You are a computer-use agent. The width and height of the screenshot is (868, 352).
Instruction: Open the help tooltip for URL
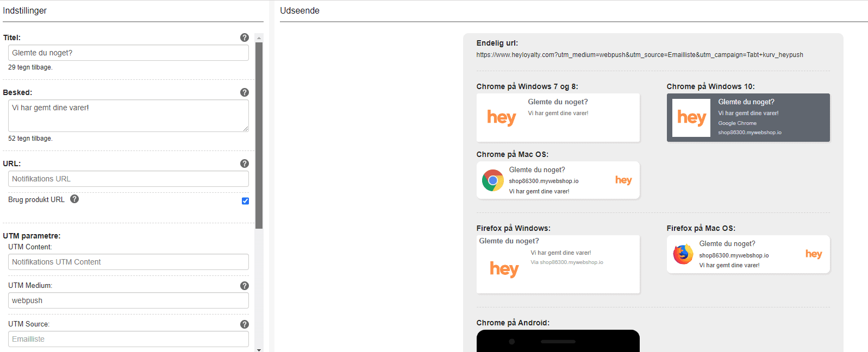click(245, 164)
